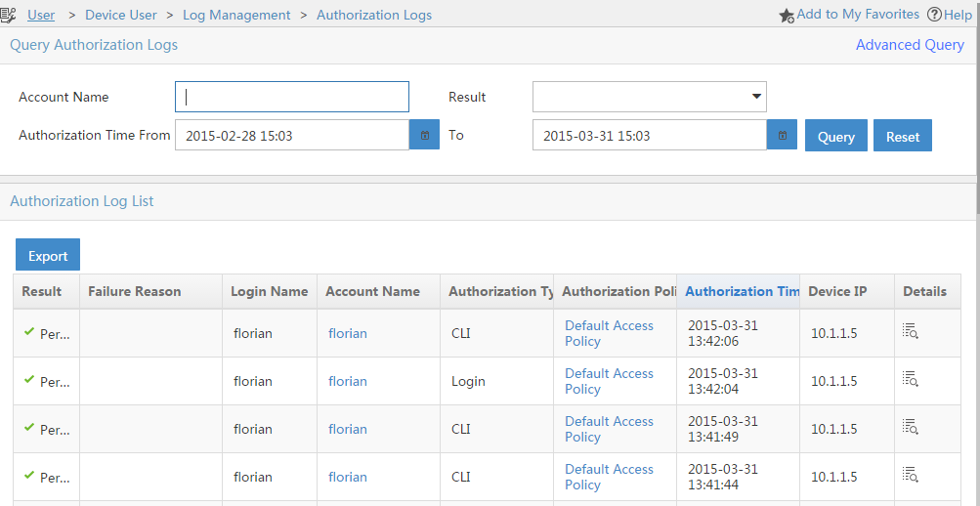Open Default Access Policy link in Login row
The height and width of the screenshot is (506, 980).
[609, 381]
